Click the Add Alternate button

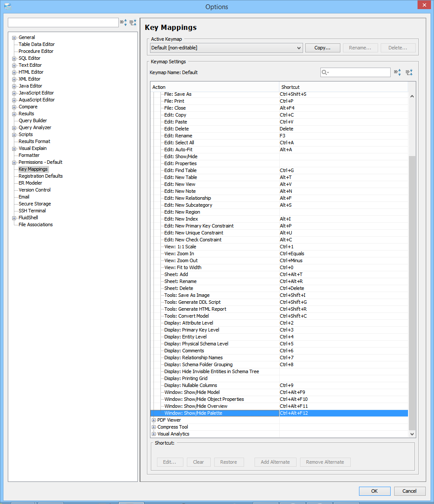coord(275,462)
